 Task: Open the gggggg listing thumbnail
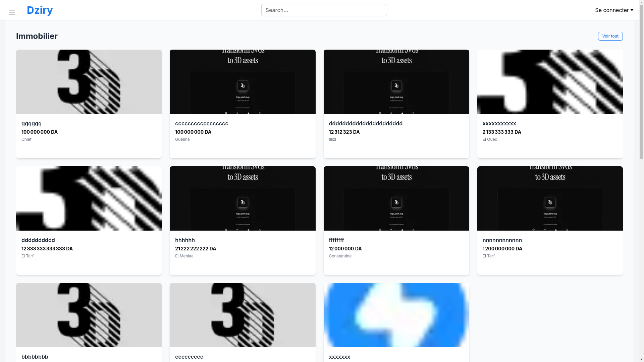89,82
